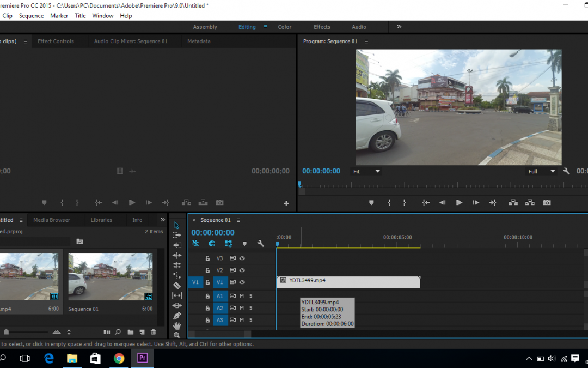Toggle V2 track output eye

tap(242, 270)
